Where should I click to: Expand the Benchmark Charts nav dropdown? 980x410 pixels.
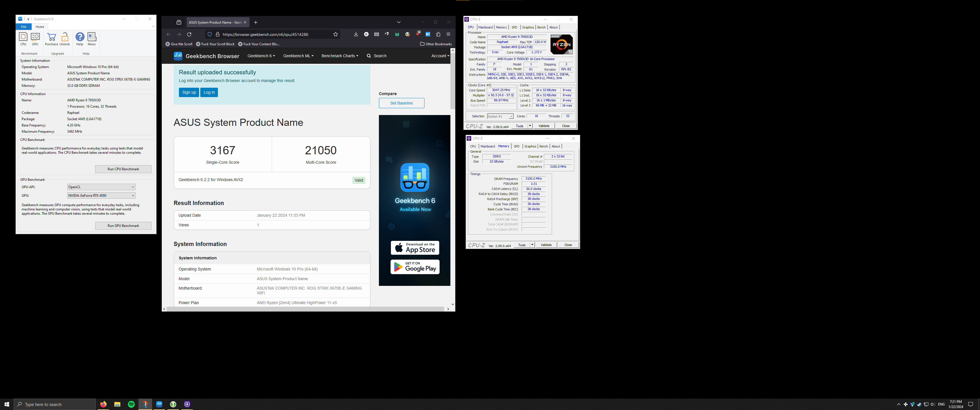pyautogui.click(x=340, y=56)
